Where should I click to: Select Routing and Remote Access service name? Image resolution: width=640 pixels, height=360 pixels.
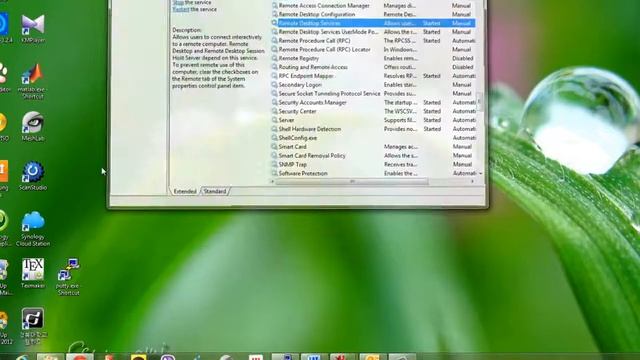(313, 67)
